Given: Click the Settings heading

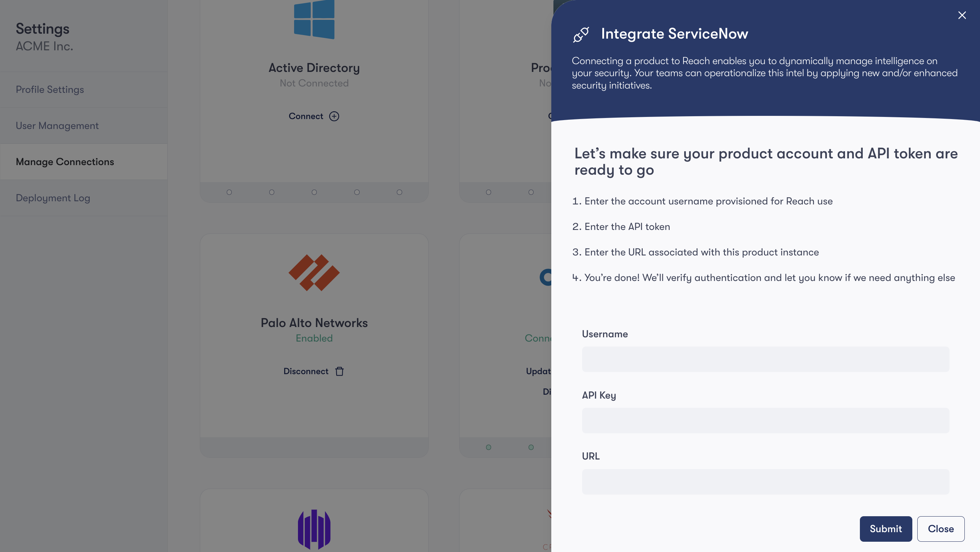Looking at the screenshot, I should [43, 29].
